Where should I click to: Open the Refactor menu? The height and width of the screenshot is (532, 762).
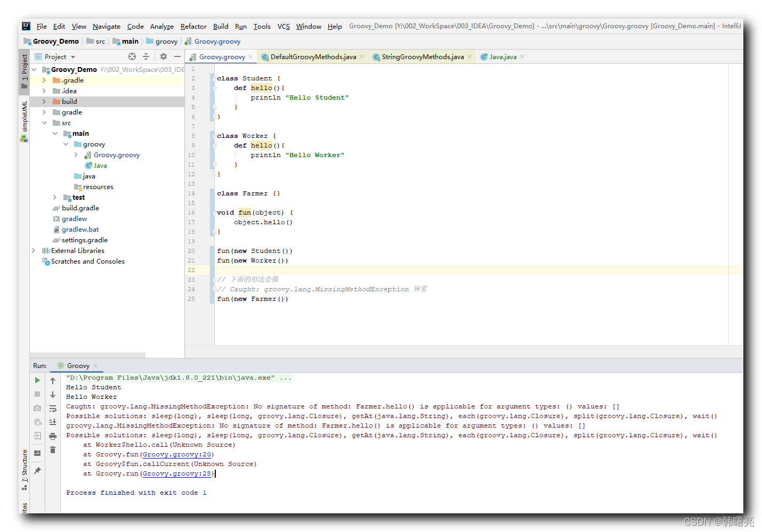[193, 26]
